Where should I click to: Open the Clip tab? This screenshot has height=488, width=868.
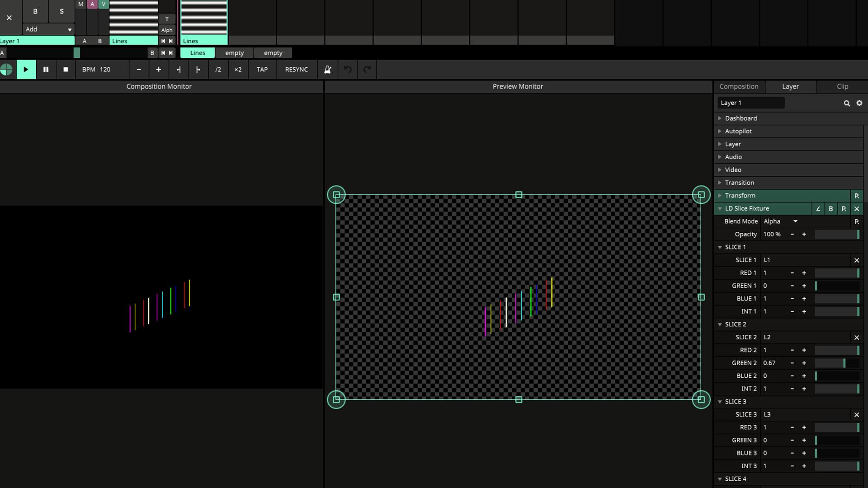(x=842, y=86)
